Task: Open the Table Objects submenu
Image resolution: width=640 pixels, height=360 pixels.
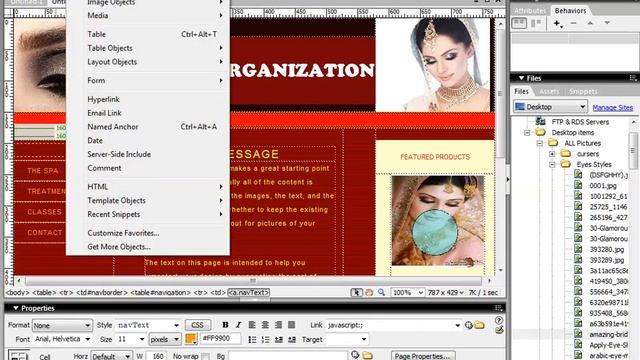Action: pyautogui.click(x=147, y=48)
